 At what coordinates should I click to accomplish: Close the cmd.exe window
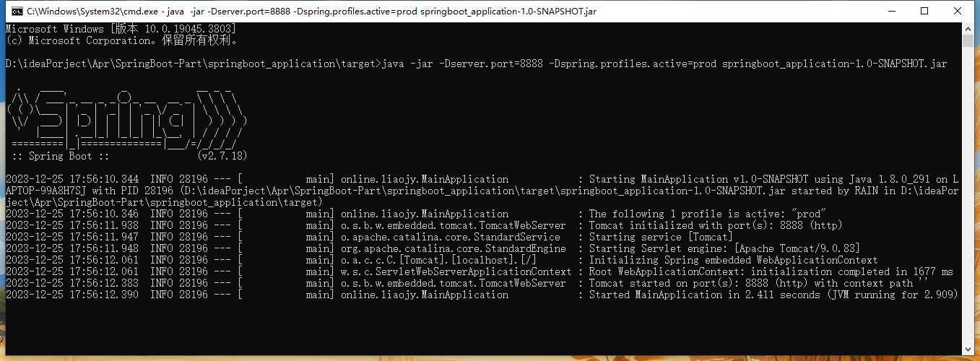click(x=958, y=11)
